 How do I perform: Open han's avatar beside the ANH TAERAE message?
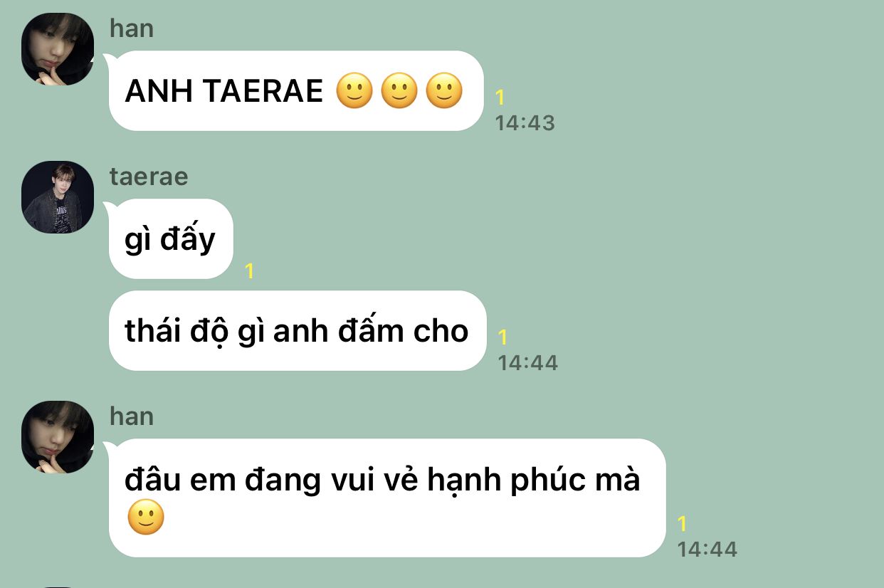(58, 49)
